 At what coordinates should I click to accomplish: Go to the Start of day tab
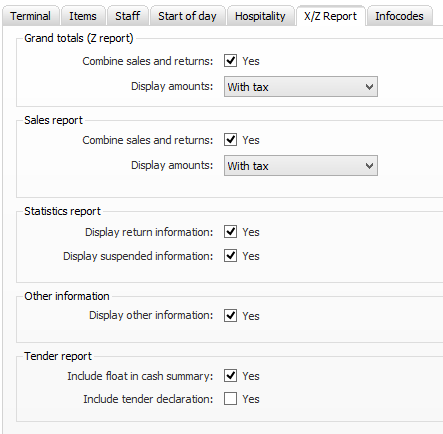tap(187, 16)
